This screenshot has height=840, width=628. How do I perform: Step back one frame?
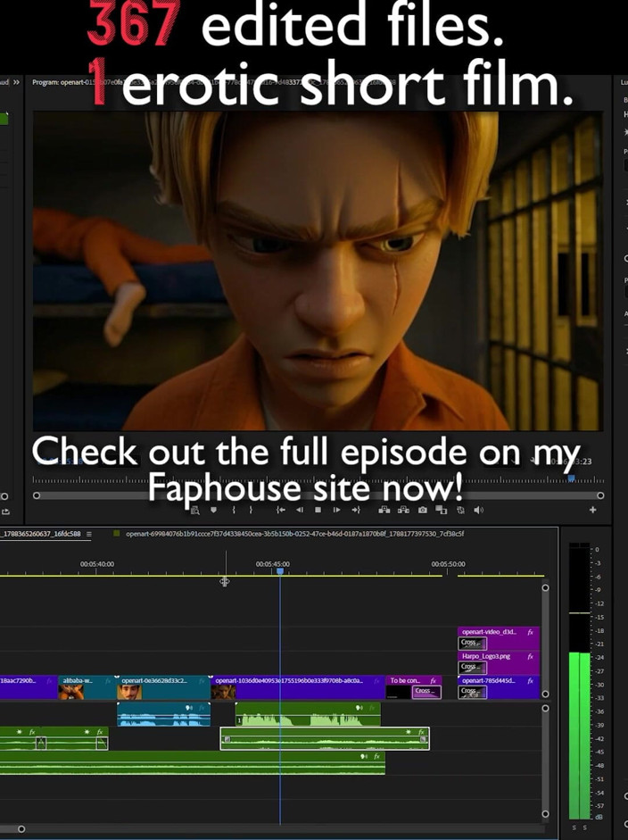[x=300, y=510]
